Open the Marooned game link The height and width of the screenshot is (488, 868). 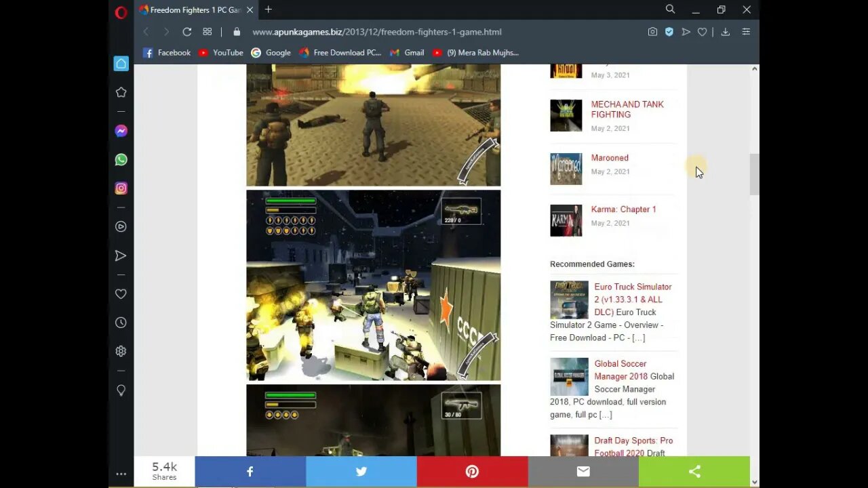coord(610,158)
